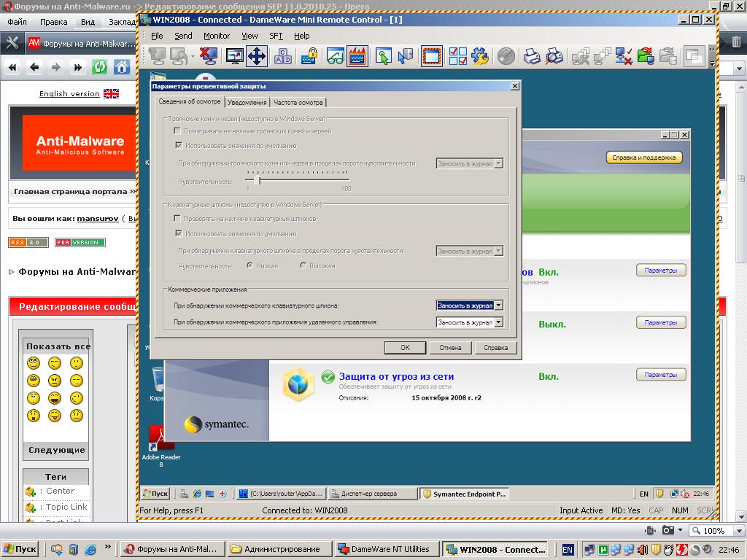Click the keyboard with padlock lock icon
747x560 pixels.
pyautogui.click(x=309, y=56)
